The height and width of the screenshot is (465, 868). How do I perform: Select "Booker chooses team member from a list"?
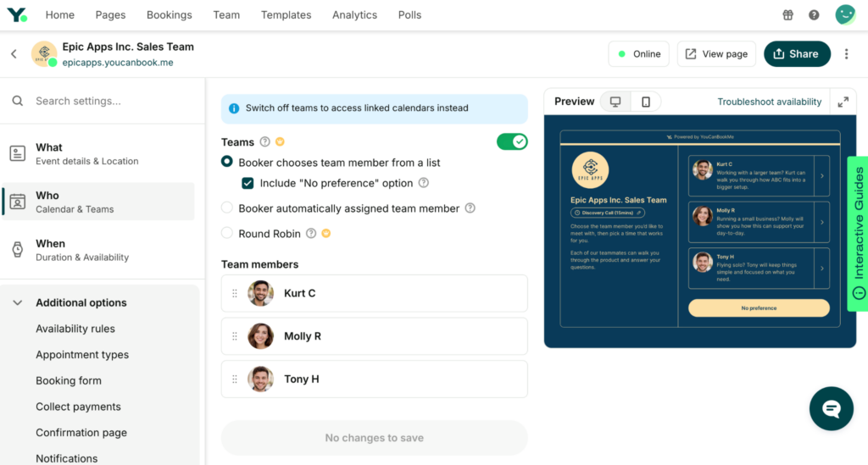pos(227,162)
